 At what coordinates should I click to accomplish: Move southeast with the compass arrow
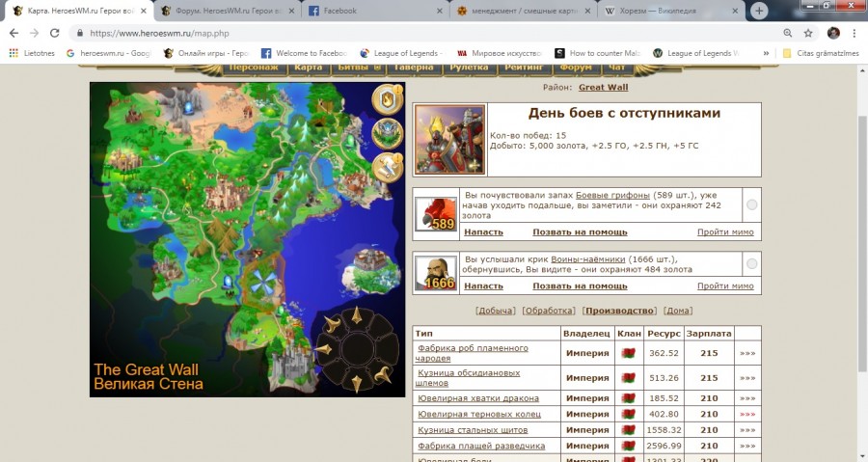[382, 374]
